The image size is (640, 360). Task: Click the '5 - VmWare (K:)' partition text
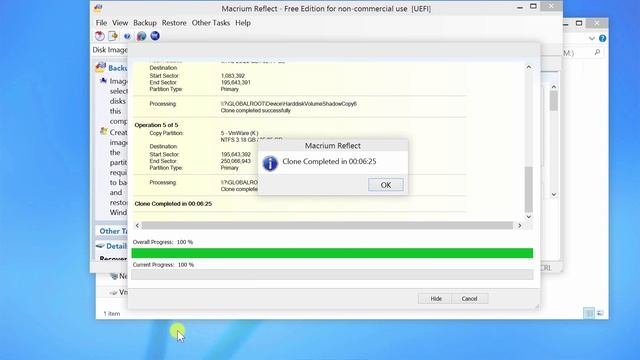pos(239,133)
